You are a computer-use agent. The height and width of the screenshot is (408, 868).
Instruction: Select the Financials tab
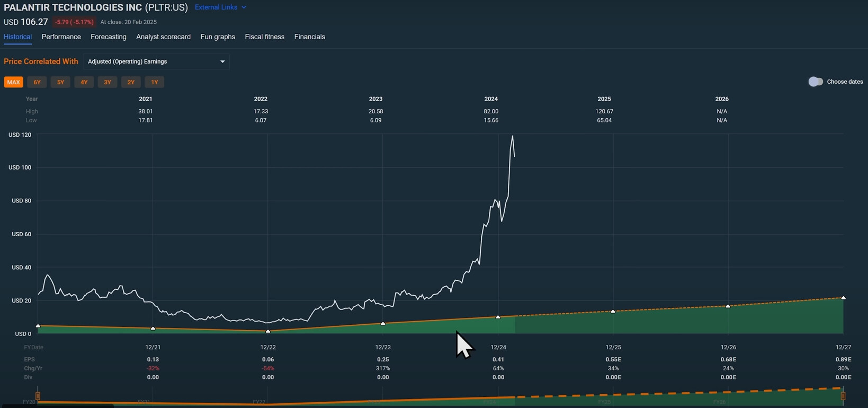coord(310,37)
